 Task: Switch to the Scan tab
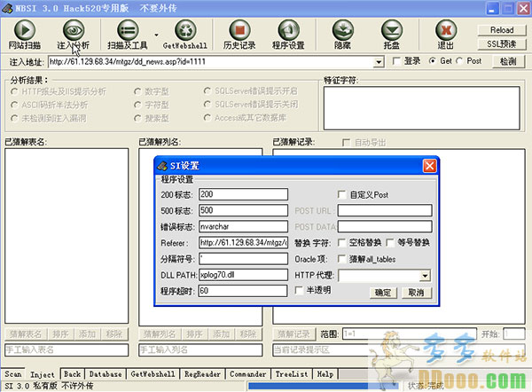(x=13, y=374)
